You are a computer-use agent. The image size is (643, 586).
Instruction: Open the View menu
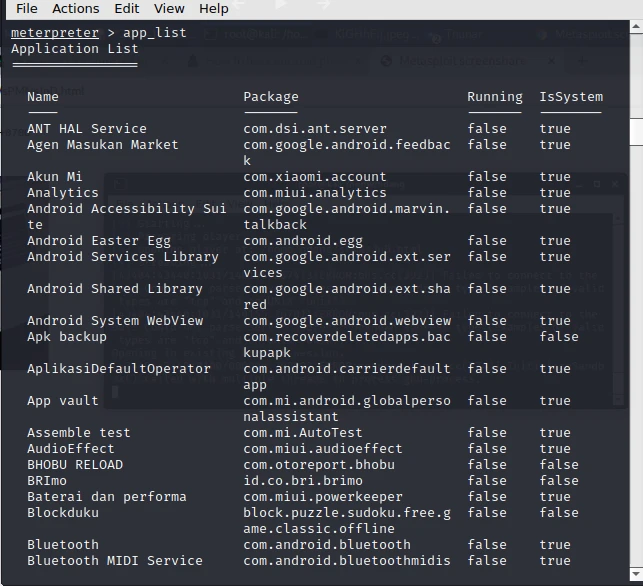[x=169, y=8]
